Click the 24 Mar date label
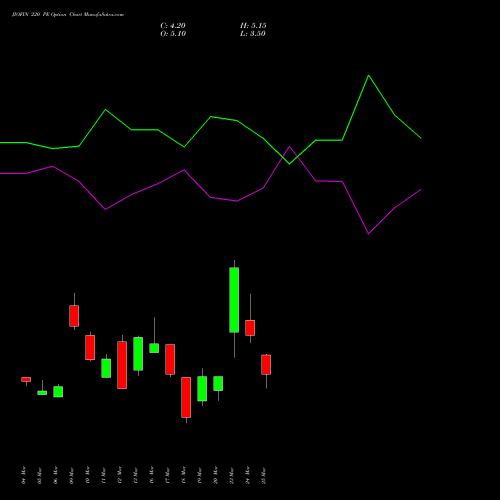 click(x=248, y=475)
